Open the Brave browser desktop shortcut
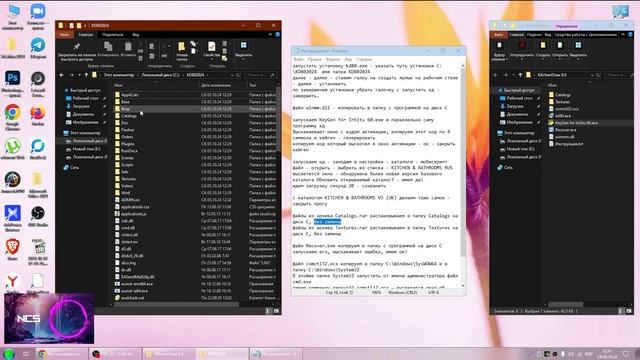 pos(13,249)
